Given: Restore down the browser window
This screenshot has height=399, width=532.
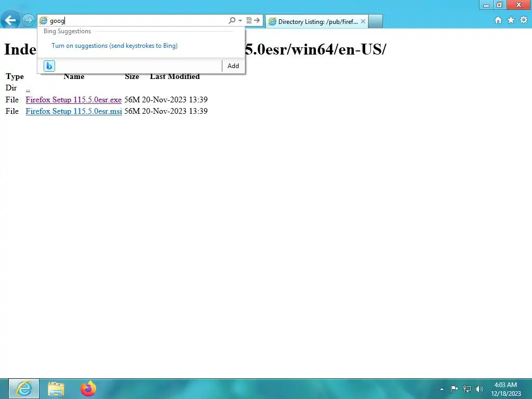Looking at the screenshot, I should point(499,5).
